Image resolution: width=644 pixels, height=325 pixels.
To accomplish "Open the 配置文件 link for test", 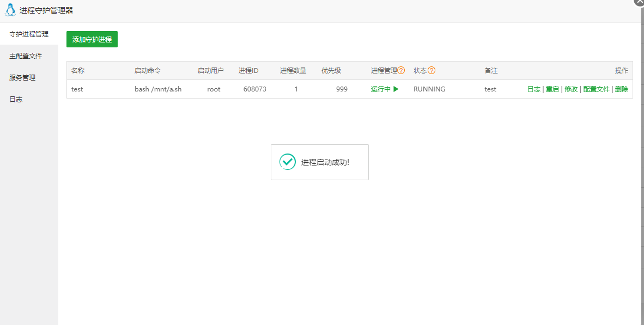I will 596,89.
